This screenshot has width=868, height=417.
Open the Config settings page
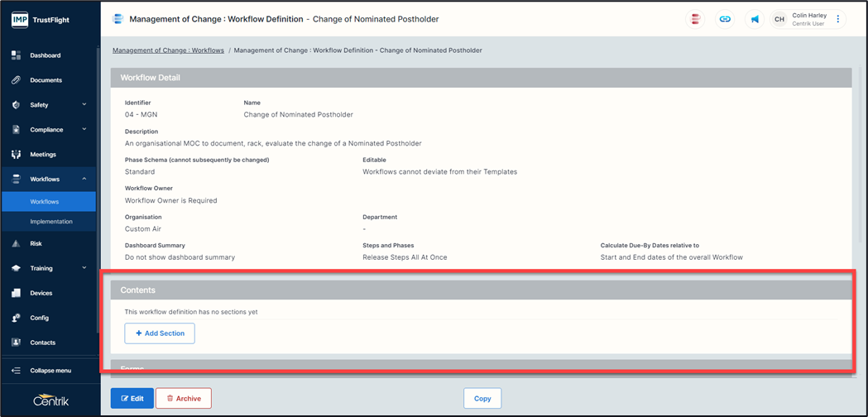click(39, 318)
